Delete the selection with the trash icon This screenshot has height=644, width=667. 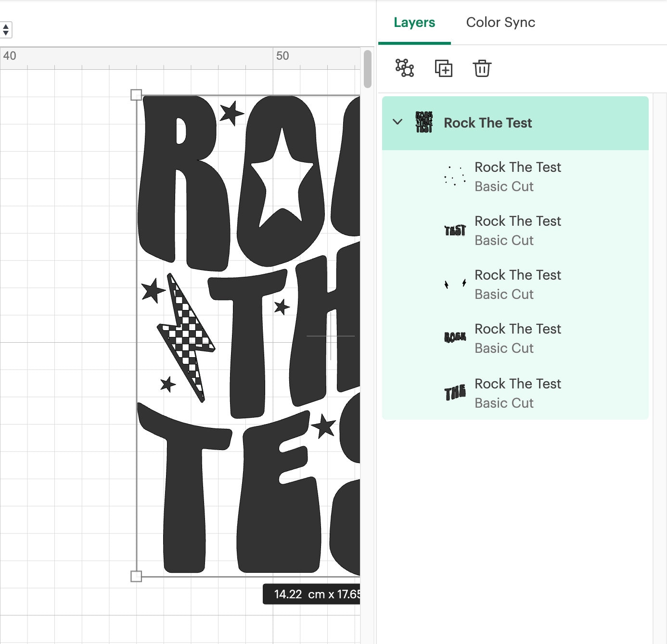[x=482, y=69]
